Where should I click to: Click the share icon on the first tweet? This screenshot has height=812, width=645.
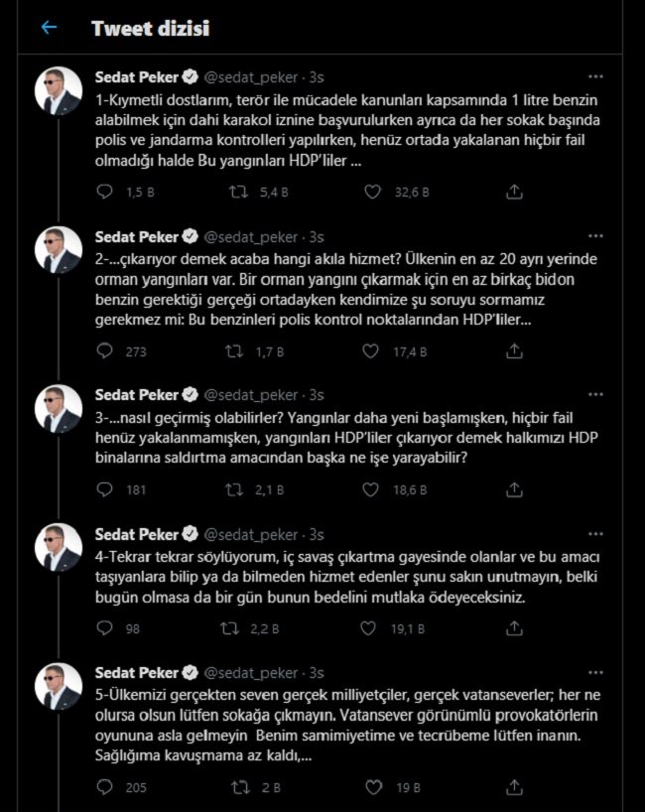click(x=513, y=194)
